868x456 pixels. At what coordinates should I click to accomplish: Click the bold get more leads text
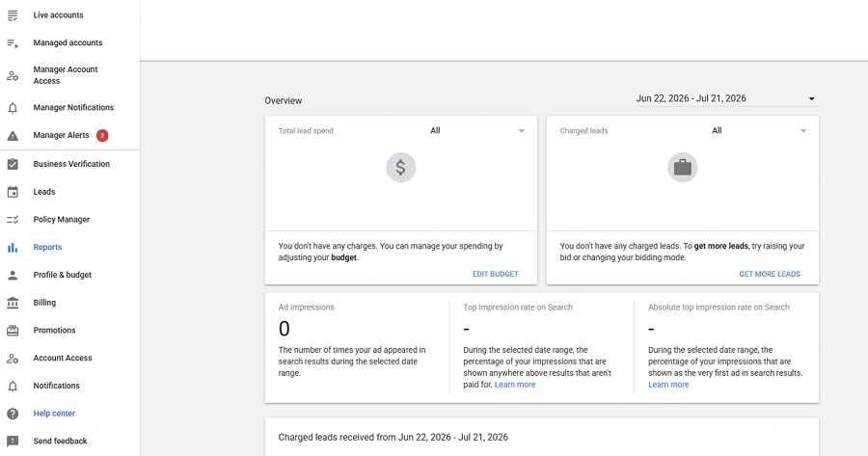coord(720,246)
